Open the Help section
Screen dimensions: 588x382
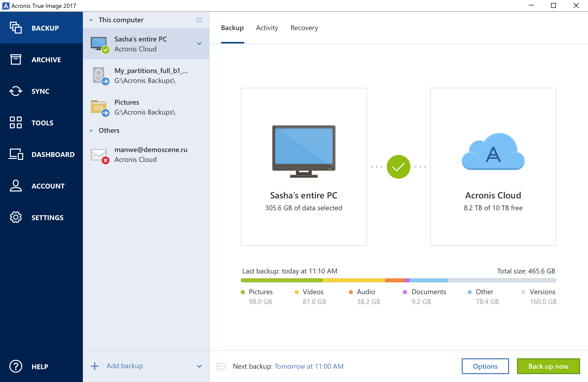(41, 366)
